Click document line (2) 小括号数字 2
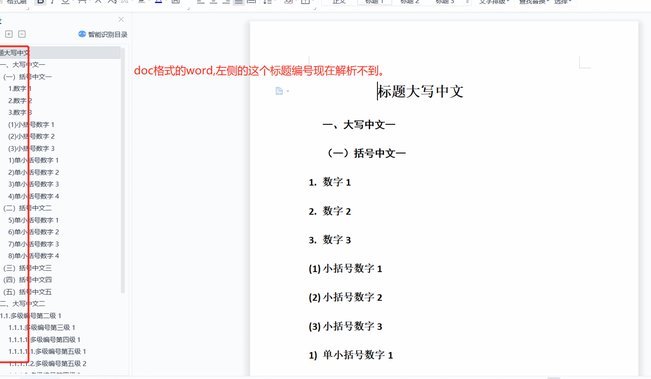This screenshot has width=651, height=379. (345, 298)
